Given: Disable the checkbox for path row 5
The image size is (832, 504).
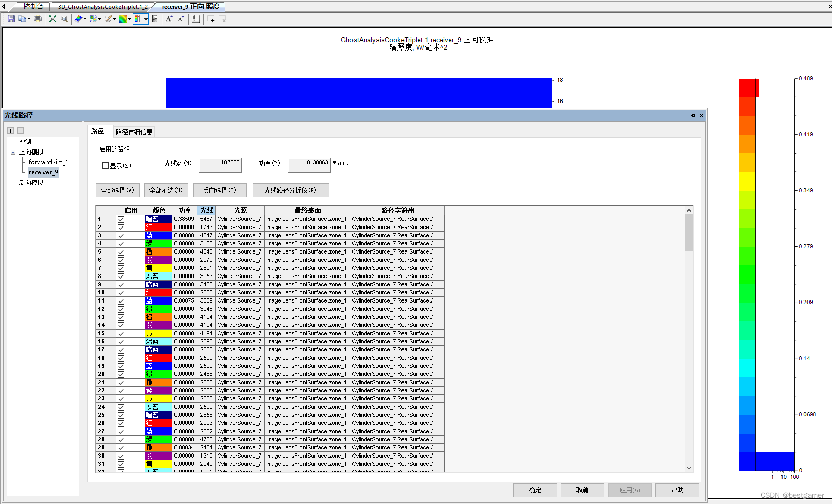Looking at the screenshot, I should 121,251.
